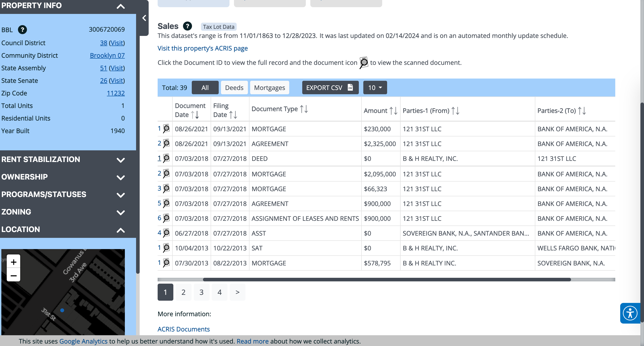Sort by Parties-2 (To) column
Viewport: 644px width, 346px height.
coord(582,111)
